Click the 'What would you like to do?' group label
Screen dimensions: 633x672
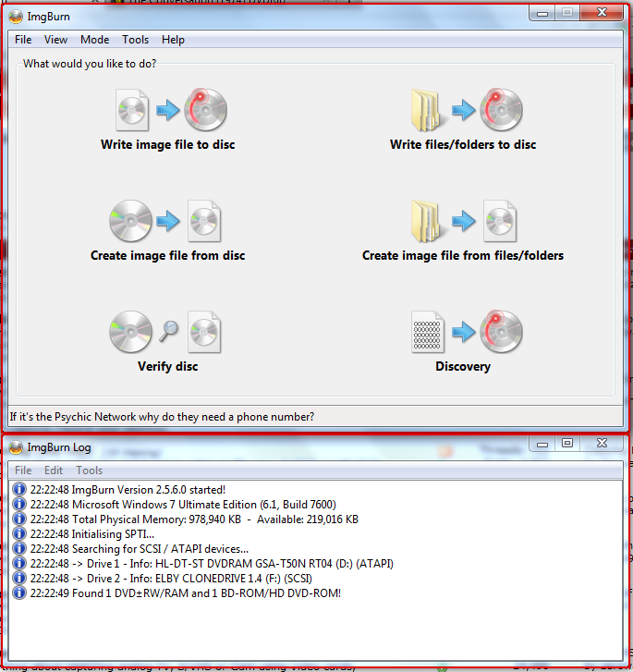tap(90, 64)
